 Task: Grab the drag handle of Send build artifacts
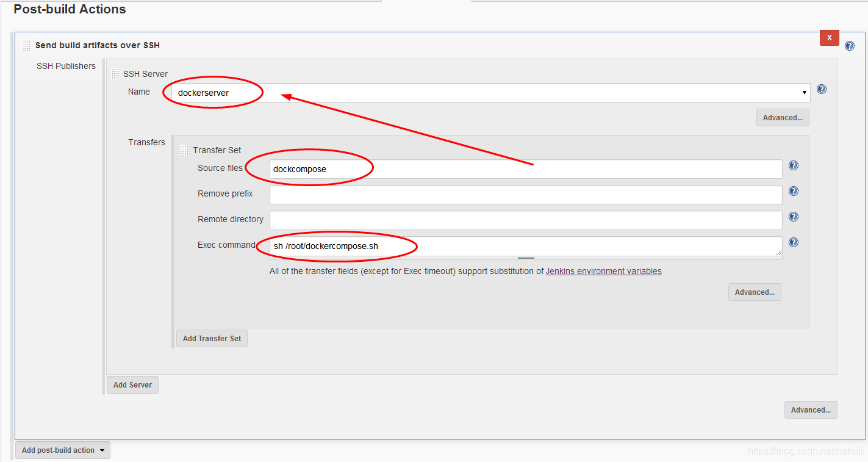pos(26,45)
